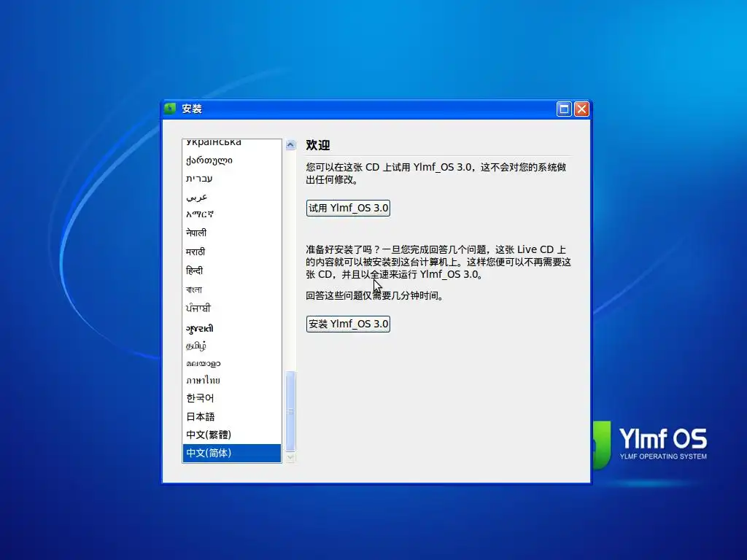Choose Marathi मराठी language entry
747x560 pixels.
[231, 252]
